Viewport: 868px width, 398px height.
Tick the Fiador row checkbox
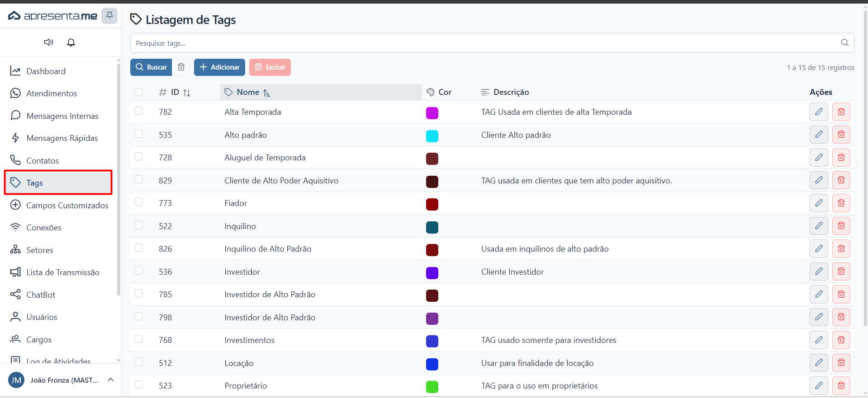(138, 202)
